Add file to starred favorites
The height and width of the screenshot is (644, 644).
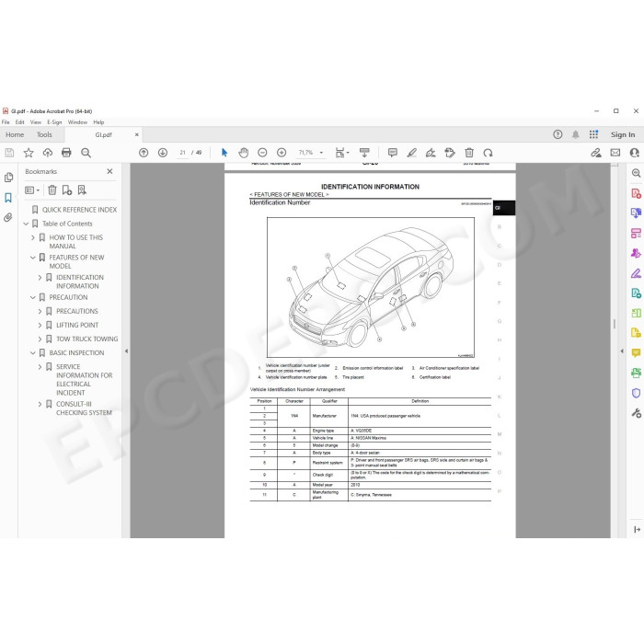(x=29, y=153)
